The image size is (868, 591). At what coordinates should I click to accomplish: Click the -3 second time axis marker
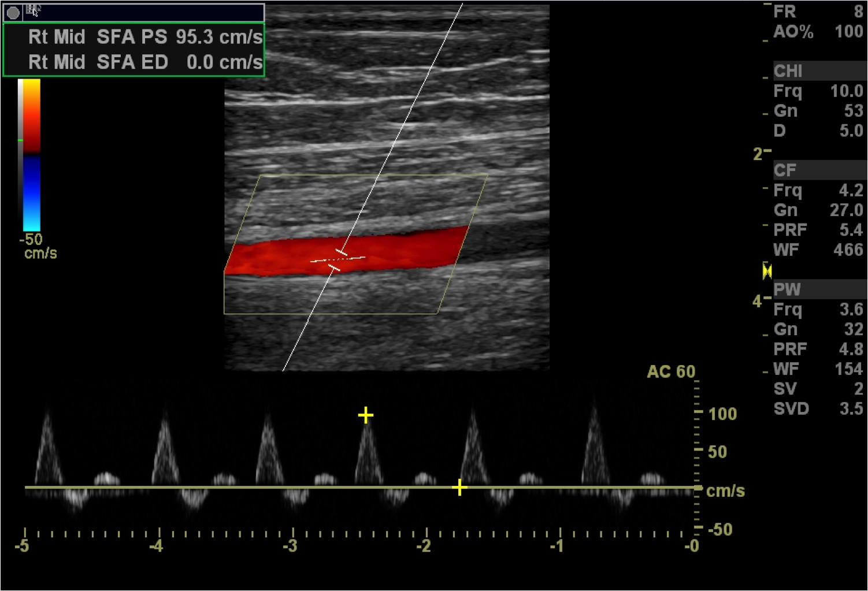click(291, 545)
